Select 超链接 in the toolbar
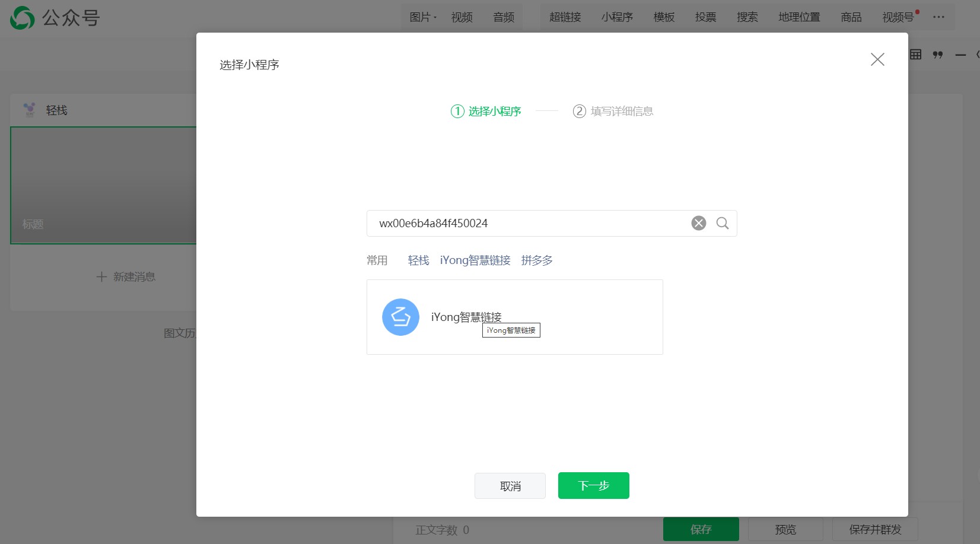This screenshot has height=544, width=980. coord(565,17)
